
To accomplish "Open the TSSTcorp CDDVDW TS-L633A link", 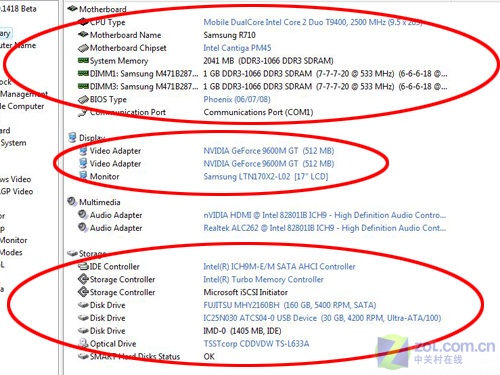I will click(x=256, y=344).
